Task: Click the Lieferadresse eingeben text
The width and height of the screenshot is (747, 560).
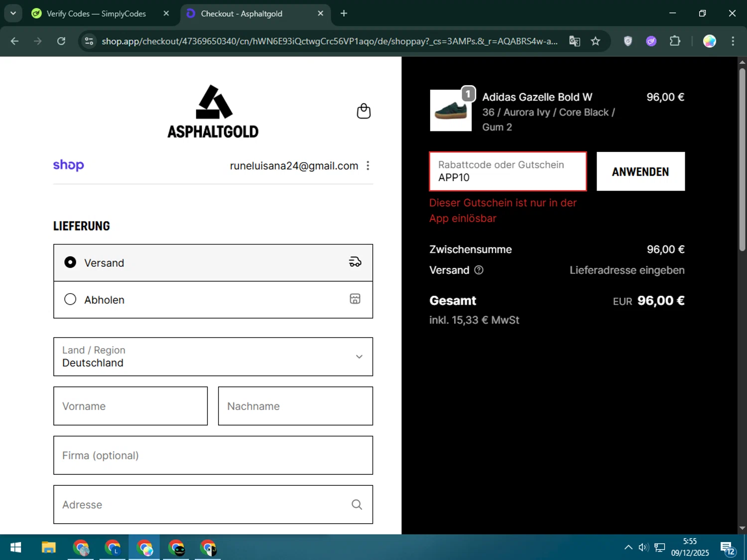Action: (x=627, y=270)
